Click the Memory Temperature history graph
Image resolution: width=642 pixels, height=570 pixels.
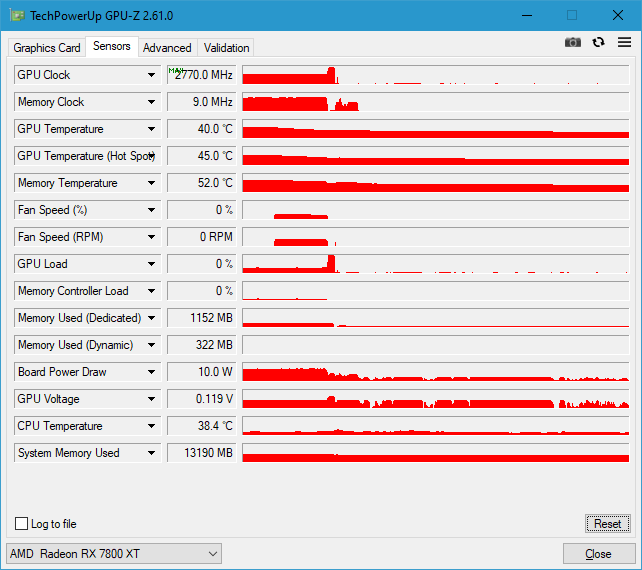click(x=436, y=183)
